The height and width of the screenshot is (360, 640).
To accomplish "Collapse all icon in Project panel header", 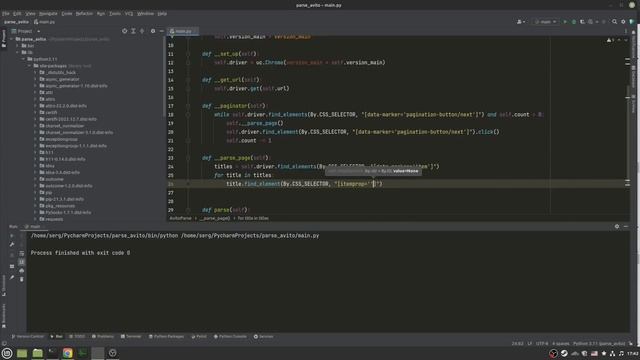I will 142,31.
